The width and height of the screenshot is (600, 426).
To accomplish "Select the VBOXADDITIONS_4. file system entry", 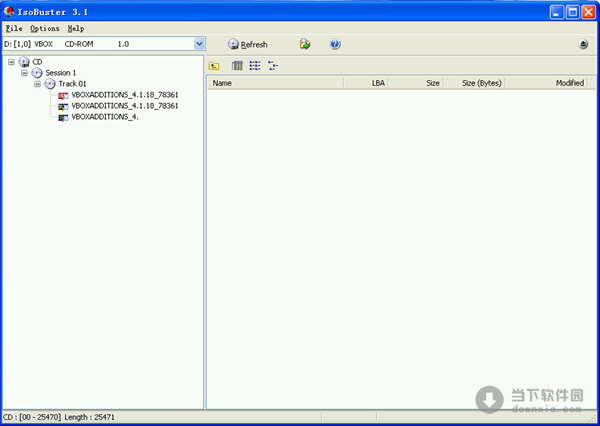I will pos(105,117).
